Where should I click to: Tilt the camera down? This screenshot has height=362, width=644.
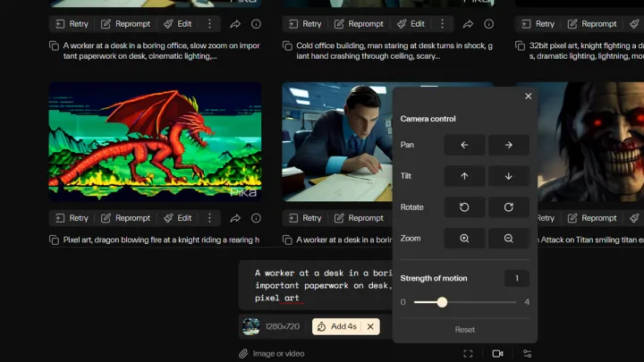click(508, 176)
